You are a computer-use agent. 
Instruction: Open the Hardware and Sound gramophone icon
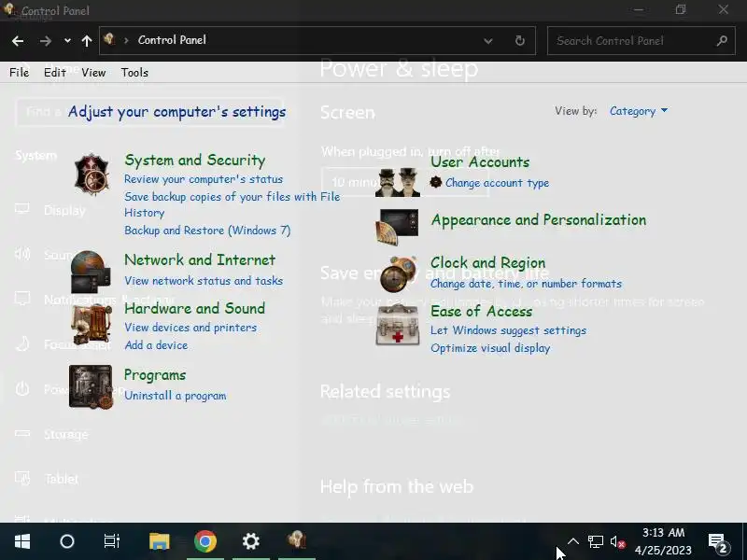(92, 324)
